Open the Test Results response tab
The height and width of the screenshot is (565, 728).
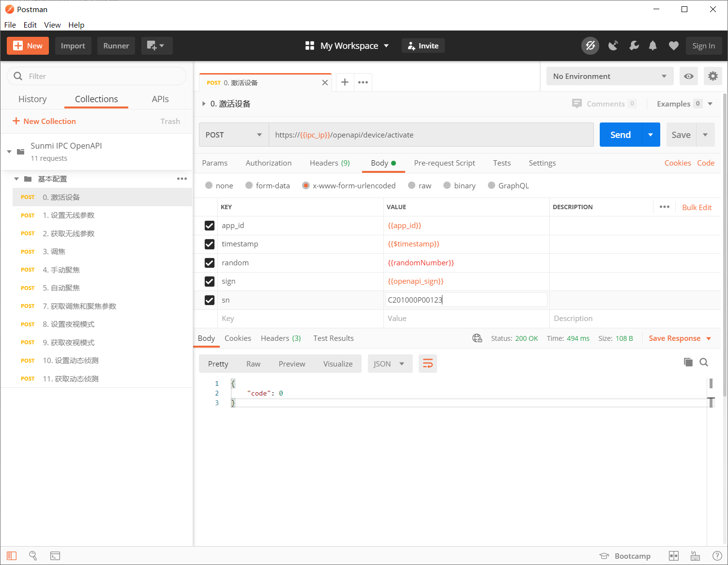(x=334, y=338)
